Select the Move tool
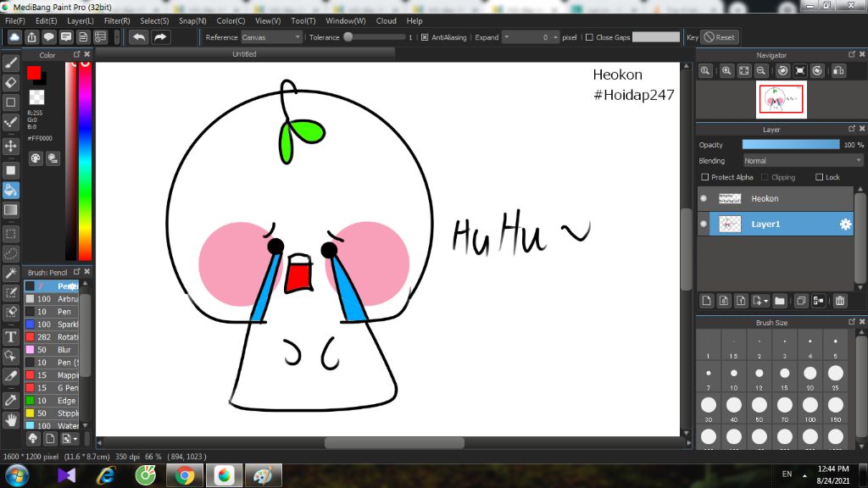 coord(10,146)
